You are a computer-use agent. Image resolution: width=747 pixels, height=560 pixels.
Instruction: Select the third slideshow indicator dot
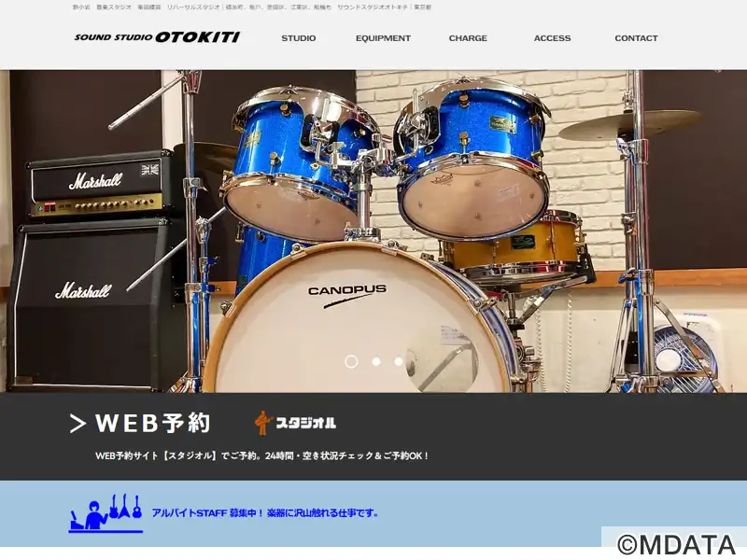click(399, 361)
